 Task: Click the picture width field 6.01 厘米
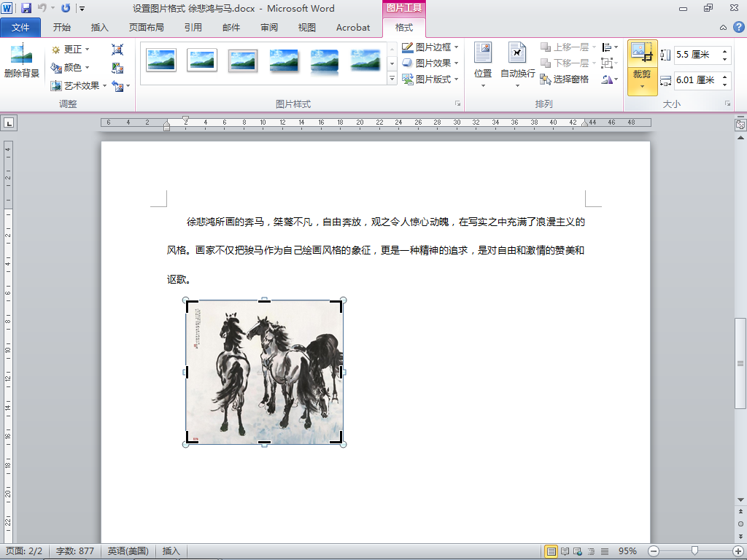(x=697, y=80)
